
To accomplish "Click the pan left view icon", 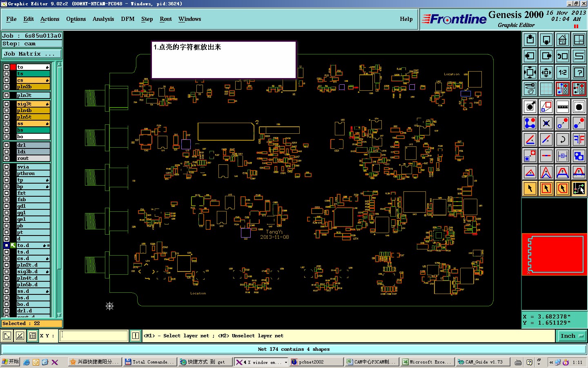I will tap(530, 56).
